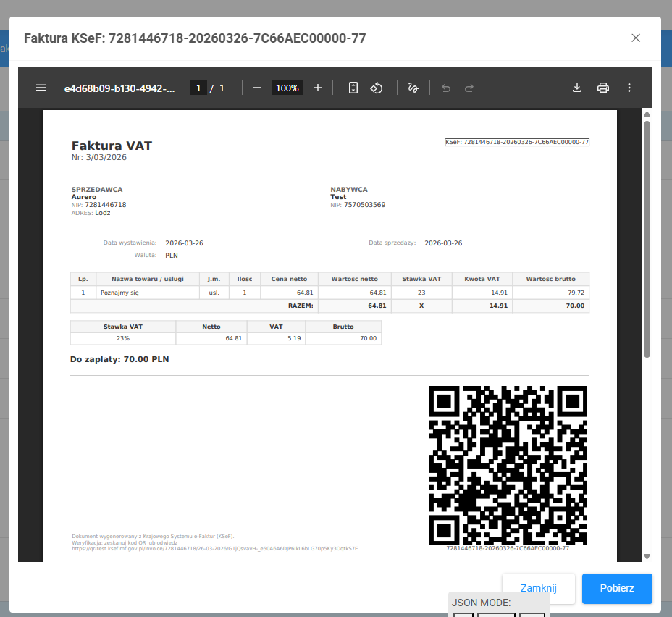Click the file name e4d68b09-b130-4942
The image size is (672, 617).
(x=119, y=88)
